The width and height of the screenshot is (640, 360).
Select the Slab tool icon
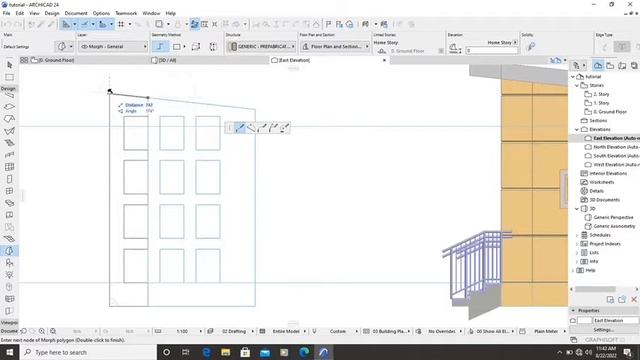click(x=9, y=107)
